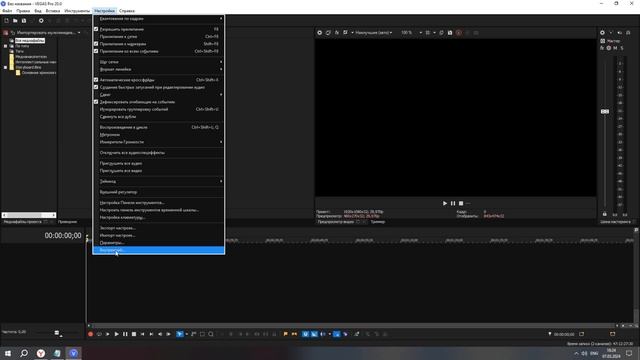The image size is (640, 360).
Task: Expand the submenu below the Ctrl+Shift+L item group
Action: coord(158,142)
